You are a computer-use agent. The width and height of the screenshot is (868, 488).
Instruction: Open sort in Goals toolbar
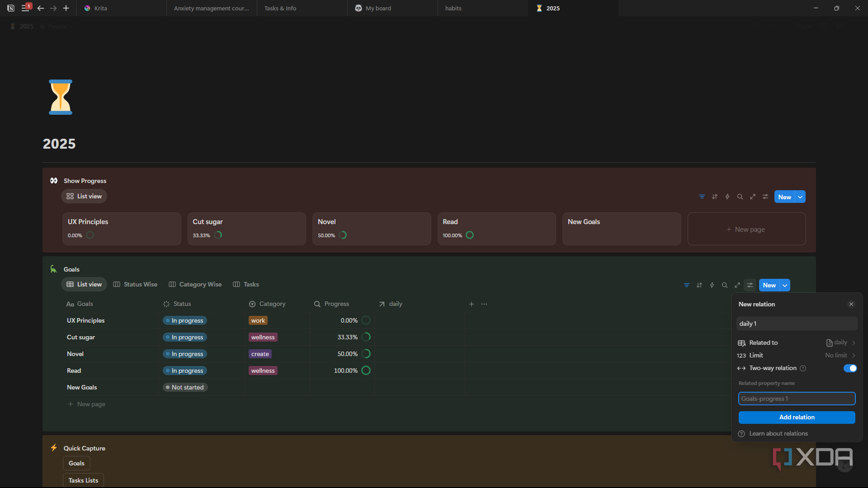699,285
